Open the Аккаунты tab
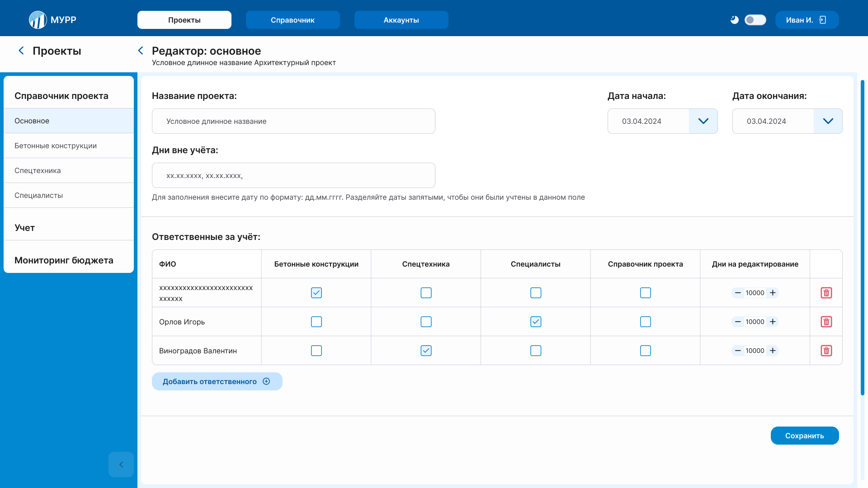The height and width of the screenshot is (488, 868). point(401,20)
